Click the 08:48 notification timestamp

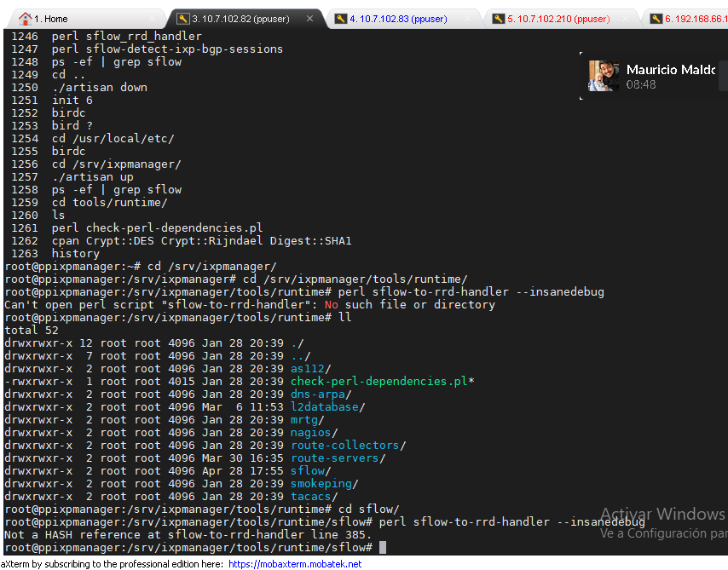pyautogui.click(x=641, y=85)
